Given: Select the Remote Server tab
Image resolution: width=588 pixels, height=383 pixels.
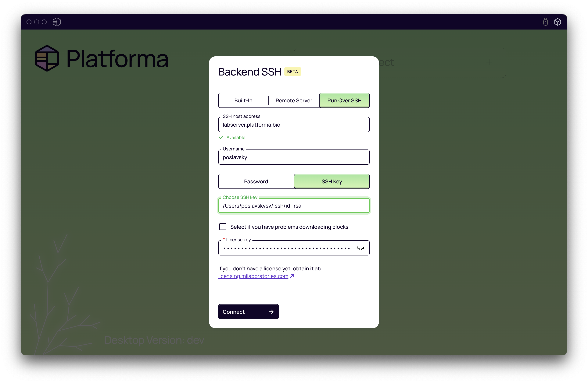Looking at the screenshot, I should (294, 100).
